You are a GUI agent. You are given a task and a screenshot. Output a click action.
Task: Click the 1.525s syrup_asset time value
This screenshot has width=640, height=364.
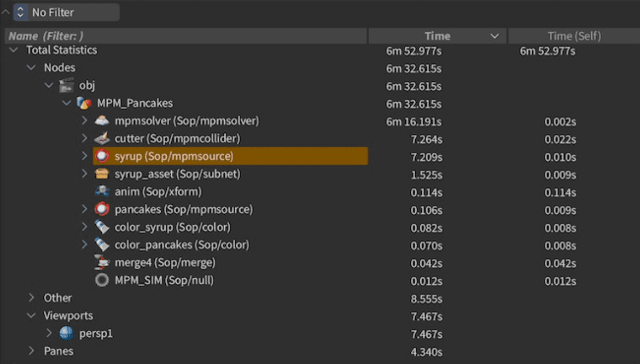426,174
